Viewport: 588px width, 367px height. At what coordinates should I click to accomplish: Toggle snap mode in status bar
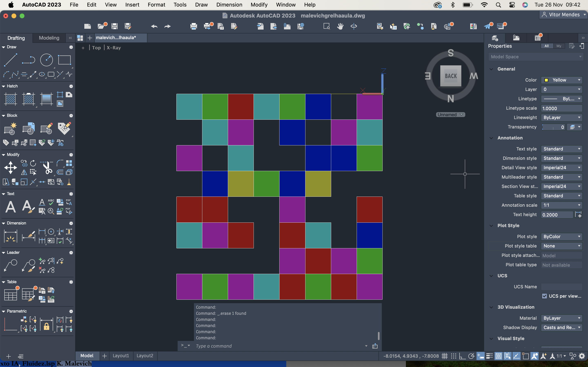[454, 356]
